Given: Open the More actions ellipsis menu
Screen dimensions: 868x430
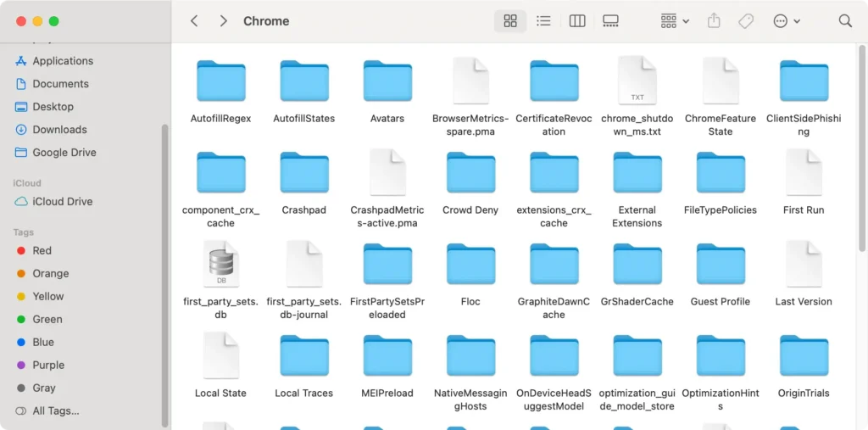Looking at the screenshot, I should [787, 21].
